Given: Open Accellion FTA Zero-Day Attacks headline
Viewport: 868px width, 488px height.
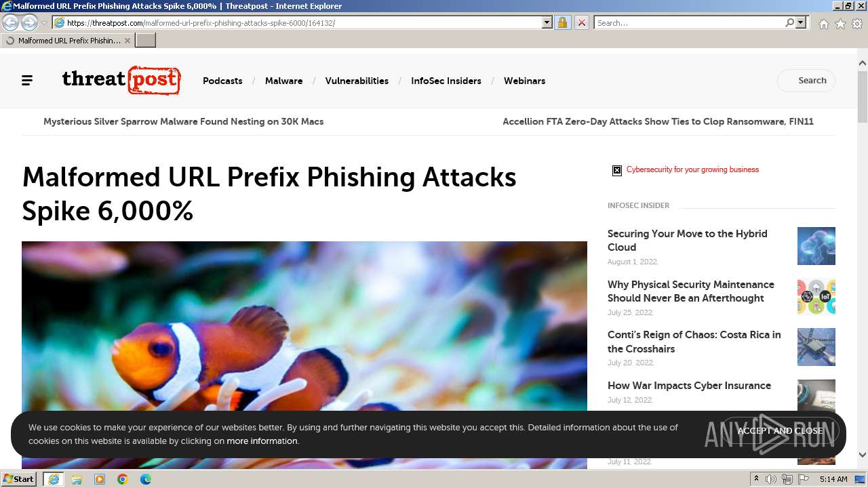Looking at the screenshot, I should (x=658, y=122).
